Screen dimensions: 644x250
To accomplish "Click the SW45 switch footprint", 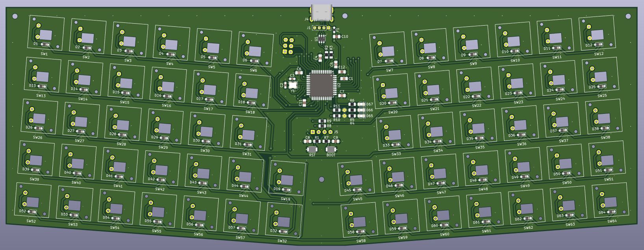I will coord(356,178).
